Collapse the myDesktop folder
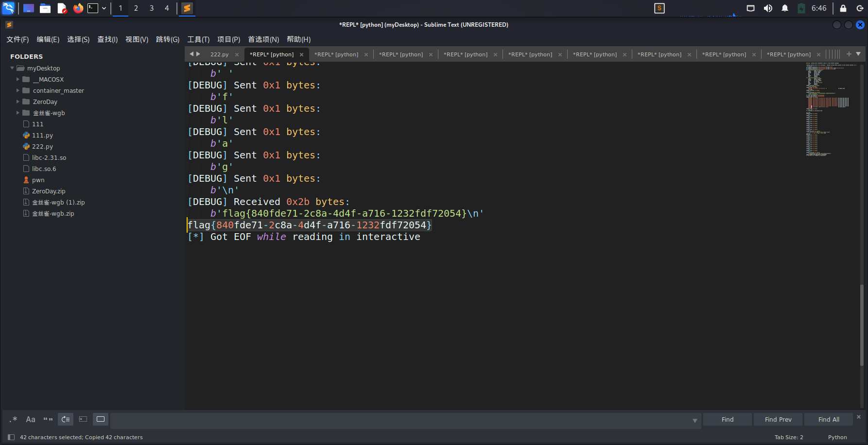 point(12,68)
